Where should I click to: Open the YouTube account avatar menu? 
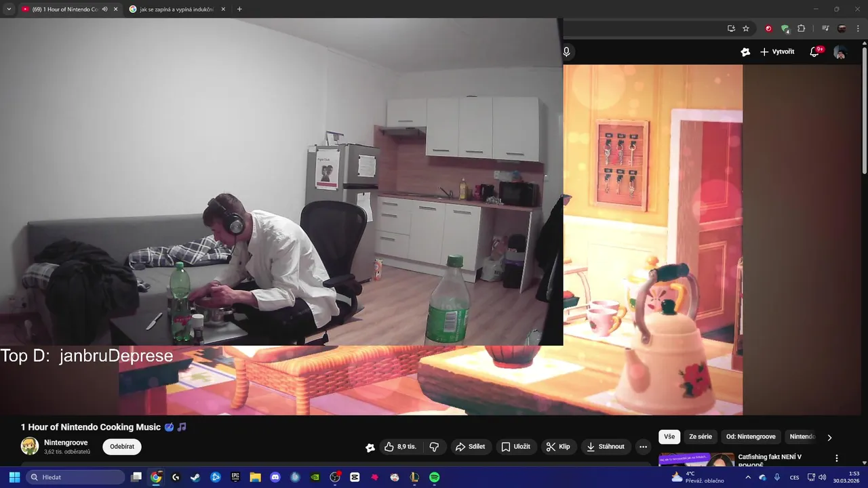point(840,52)
